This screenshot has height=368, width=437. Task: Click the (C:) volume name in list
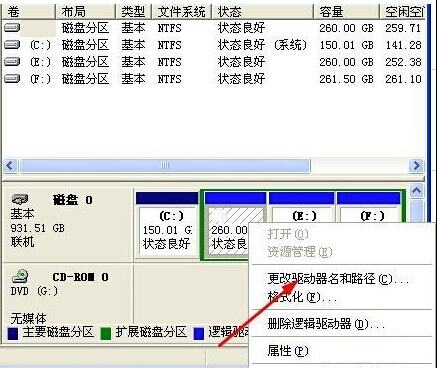click(40, 45)
